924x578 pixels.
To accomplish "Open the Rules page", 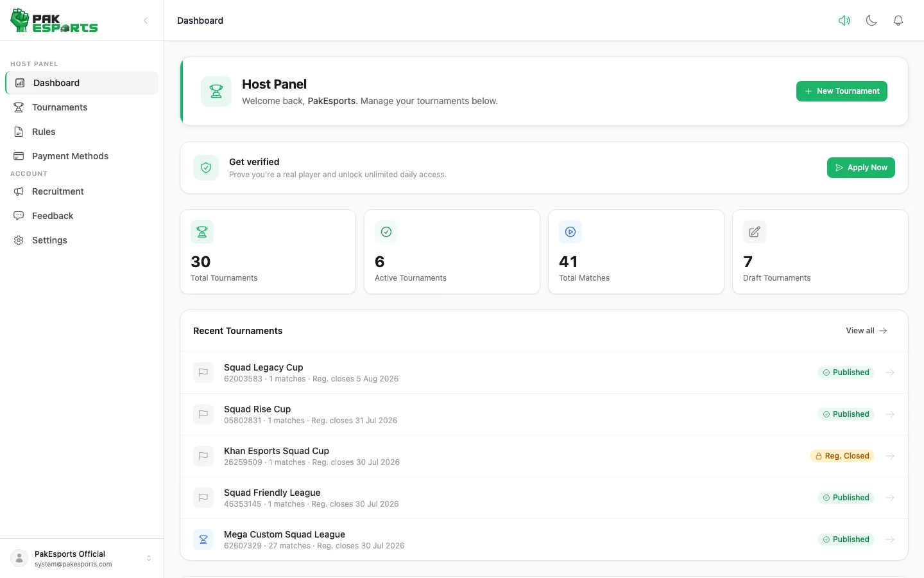I will tap(81, 132).
